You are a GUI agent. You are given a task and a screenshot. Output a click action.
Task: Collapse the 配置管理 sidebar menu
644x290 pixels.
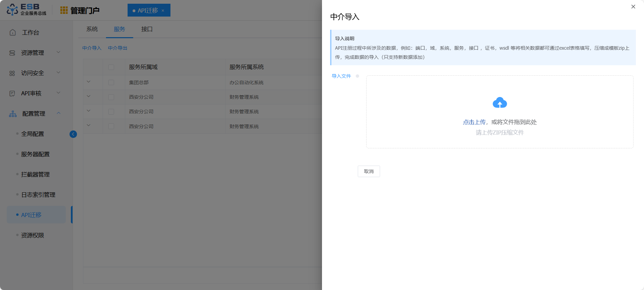[59, 113]
